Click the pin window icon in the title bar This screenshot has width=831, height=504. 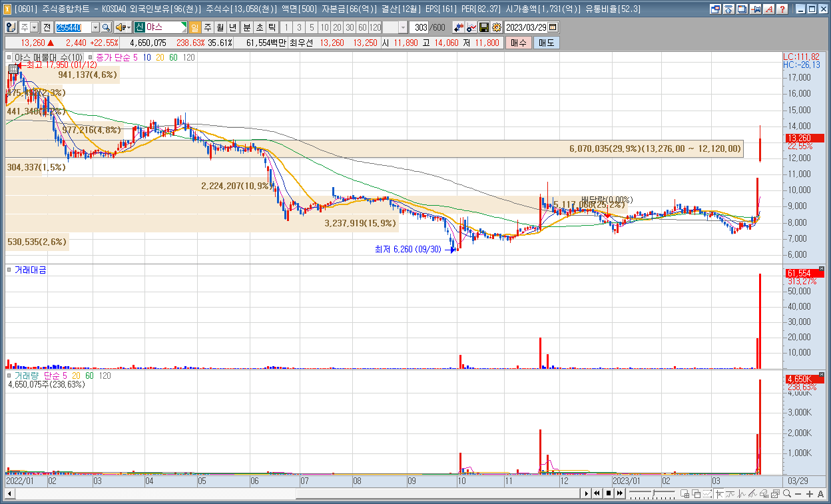756,9
